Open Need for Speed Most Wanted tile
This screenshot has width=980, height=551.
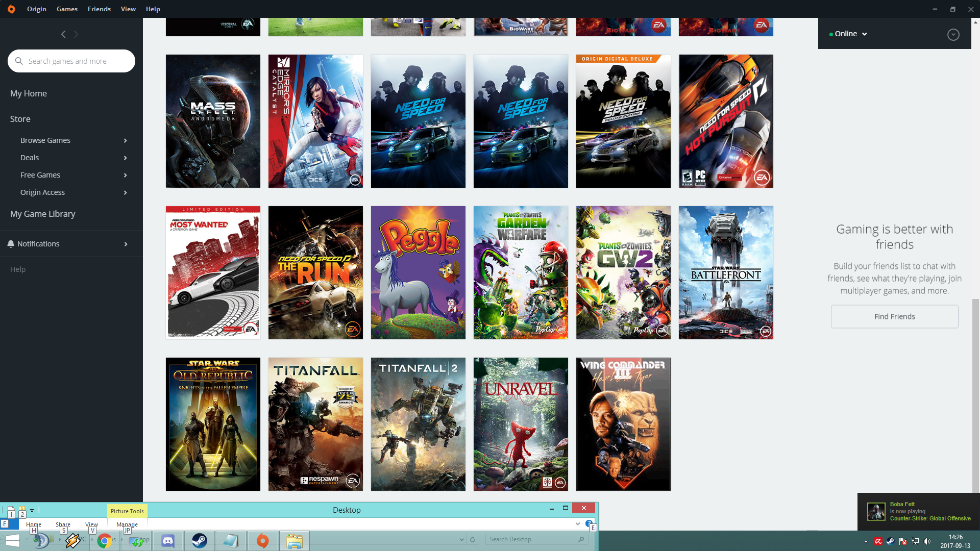213,272
